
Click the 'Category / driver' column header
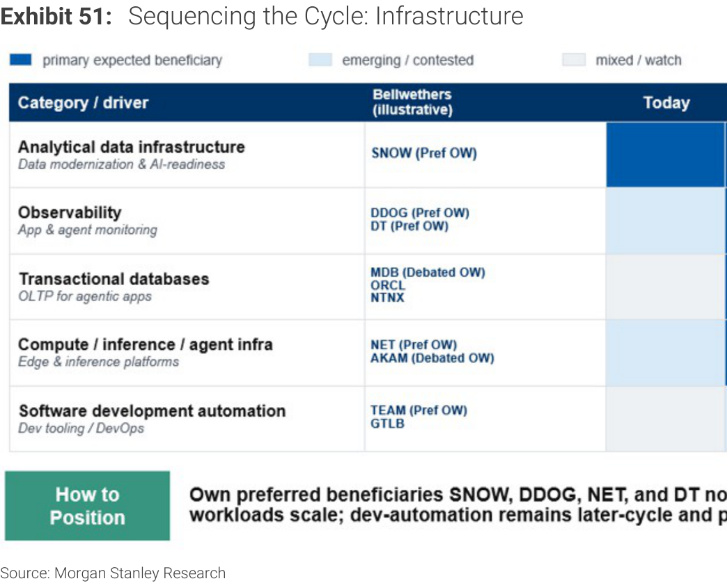pos(83,102)
